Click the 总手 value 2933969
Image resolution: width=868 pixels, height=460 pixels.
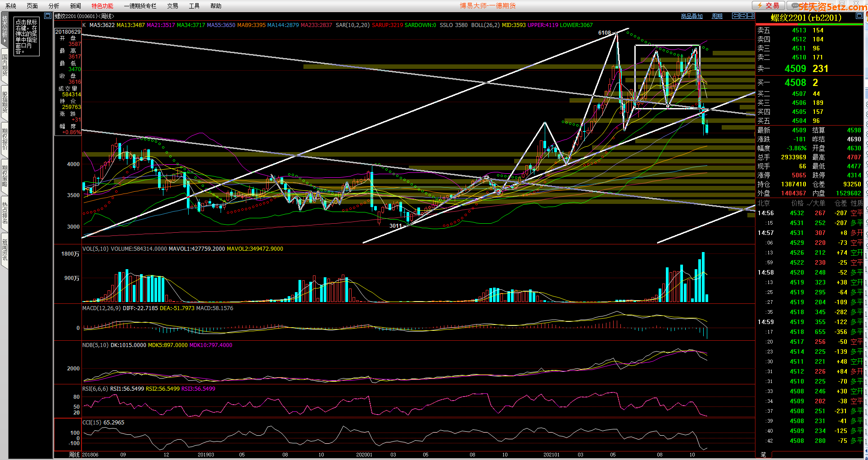(x=793, y=157)
